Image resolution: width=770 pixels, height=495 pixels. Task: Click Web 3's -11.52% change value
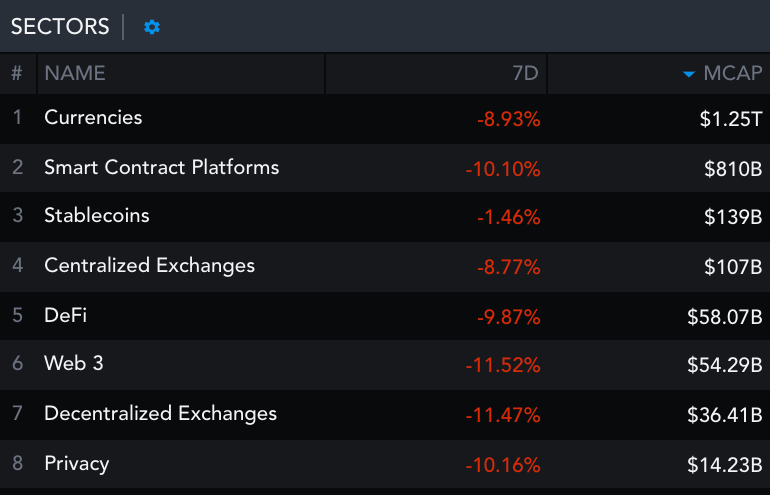pyautogui.click(x=503, y=366)
